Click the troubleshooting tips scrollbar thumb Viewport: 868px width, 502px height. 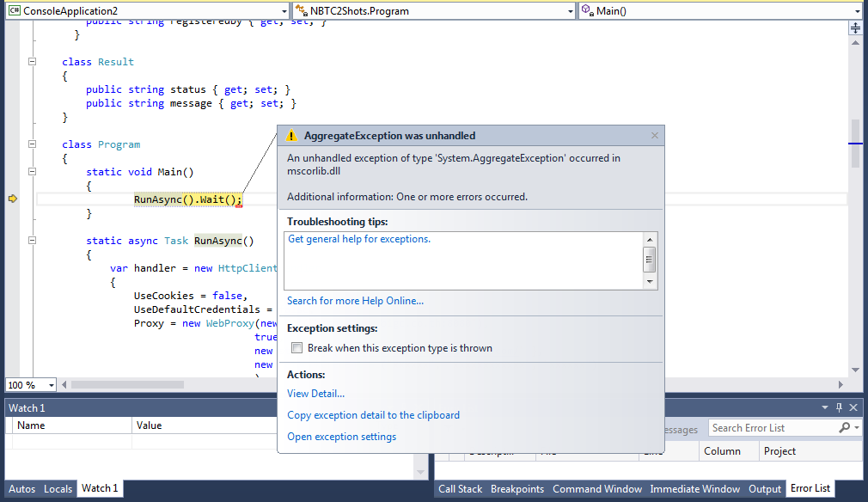[x=650, y=260]
